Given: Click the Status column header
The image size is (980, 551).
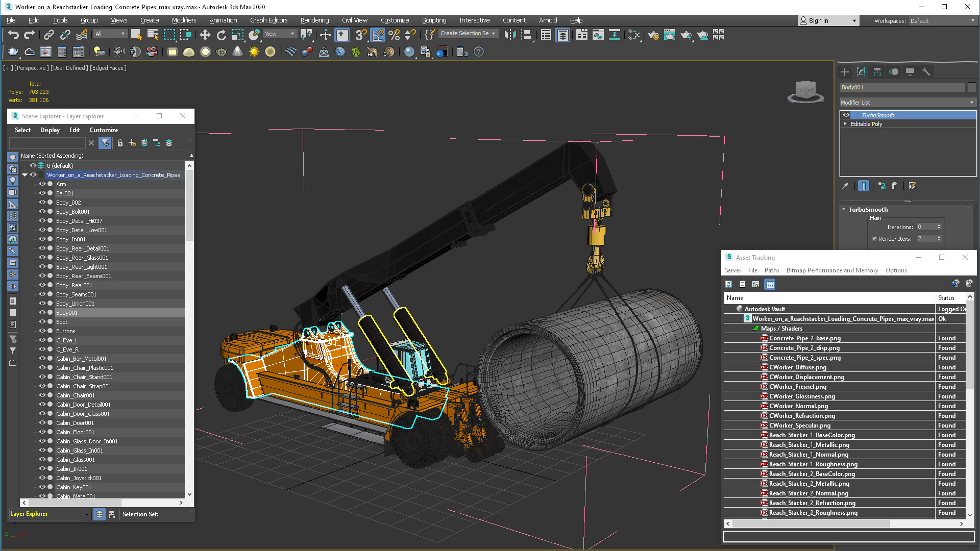Looking at the screenshot, I should (x=950, y=298).
